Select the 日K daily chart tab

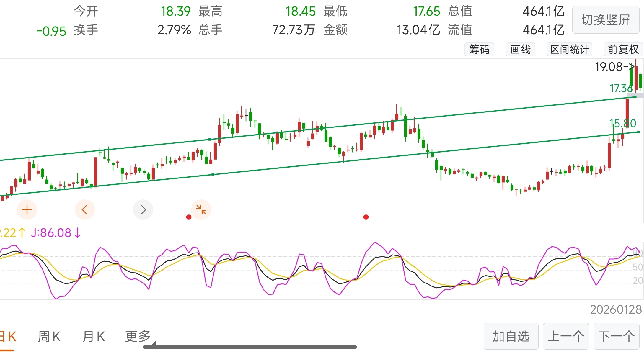click(8, 337)
